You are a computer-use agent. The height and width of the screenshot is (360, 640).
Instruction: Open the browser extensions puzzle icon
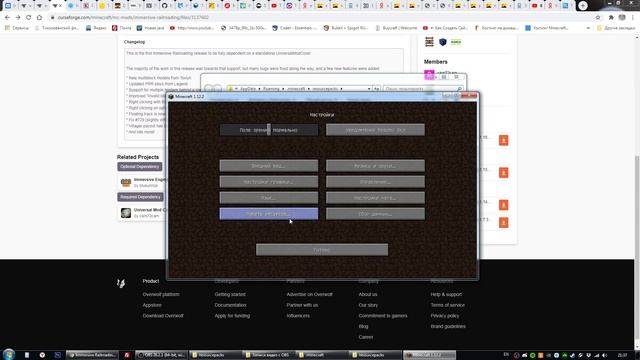tap(611, 18)
